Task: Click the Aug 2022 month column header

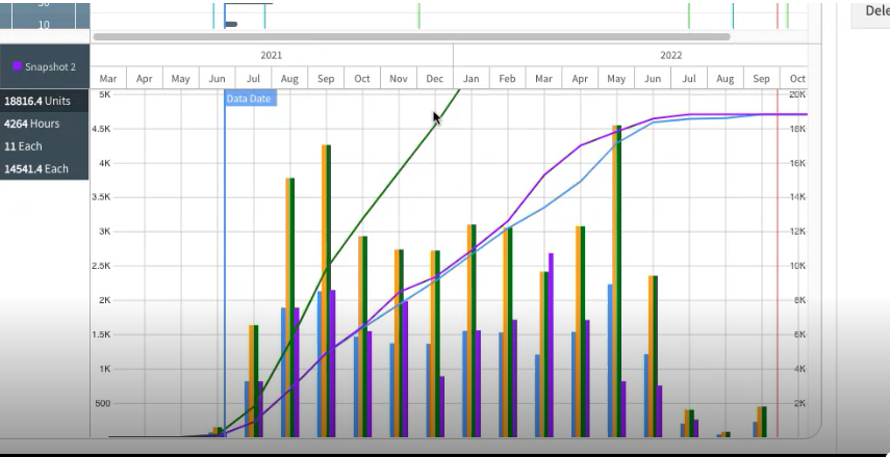Action: tap(726, 78)
